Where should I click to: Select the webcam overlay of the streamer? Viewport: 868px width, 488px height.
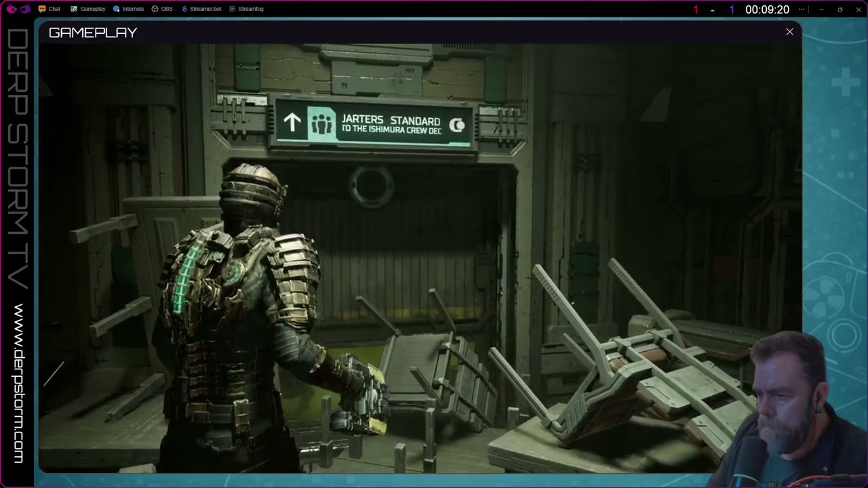click(790, 410)
